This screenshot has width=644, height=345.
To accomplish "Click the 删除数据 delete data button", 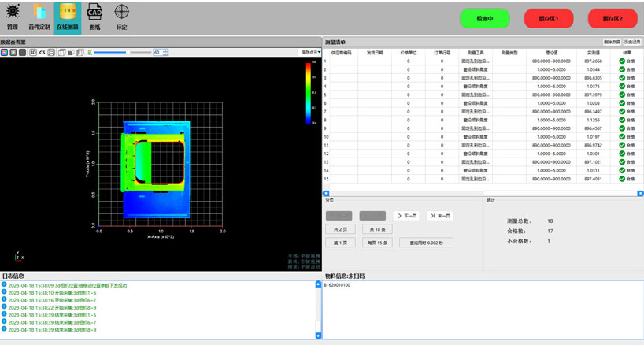I will (x=611, y=41).
